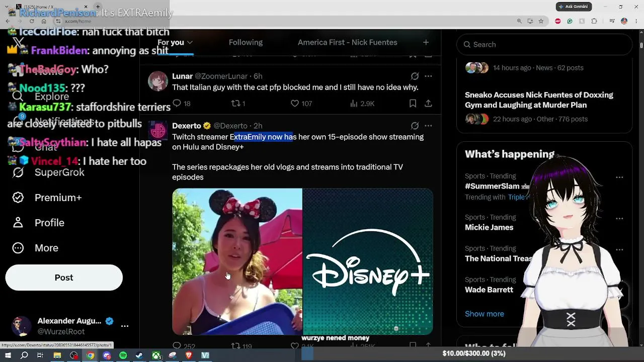Expand the For you dropdown chevron

(190, 43)
